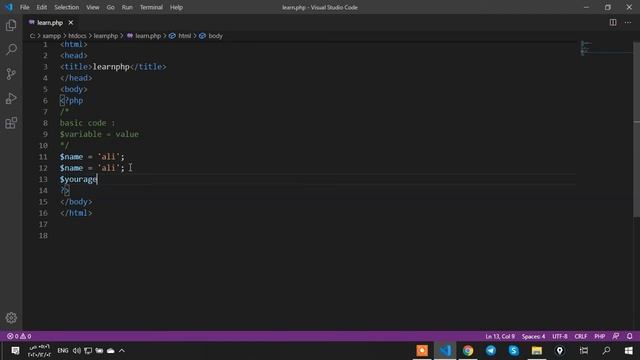
Task: Click the learn.php file breadcrumb
Action: click(x=148, y=36)
